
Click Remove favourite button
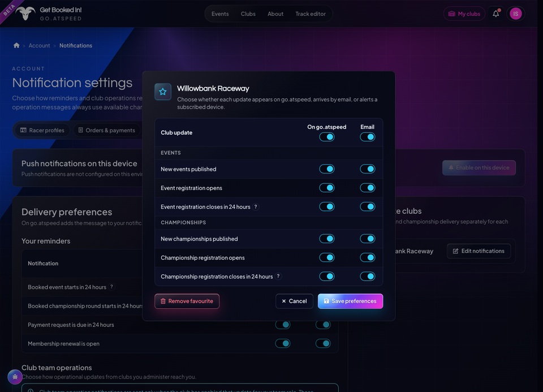point(187,301)
